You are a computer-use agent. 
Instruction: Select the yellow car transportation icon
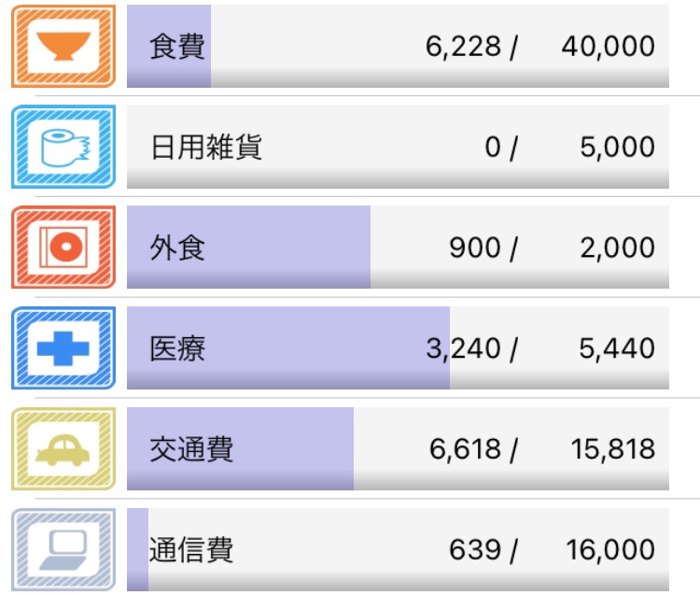pyautogui.click(x=63, y=449)
